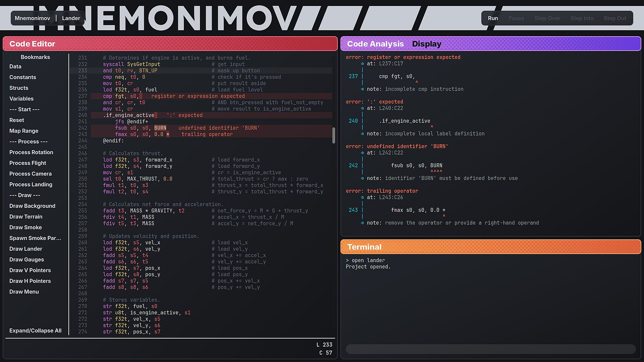Jump to the Process Flight bookmark

pos(28,163)
